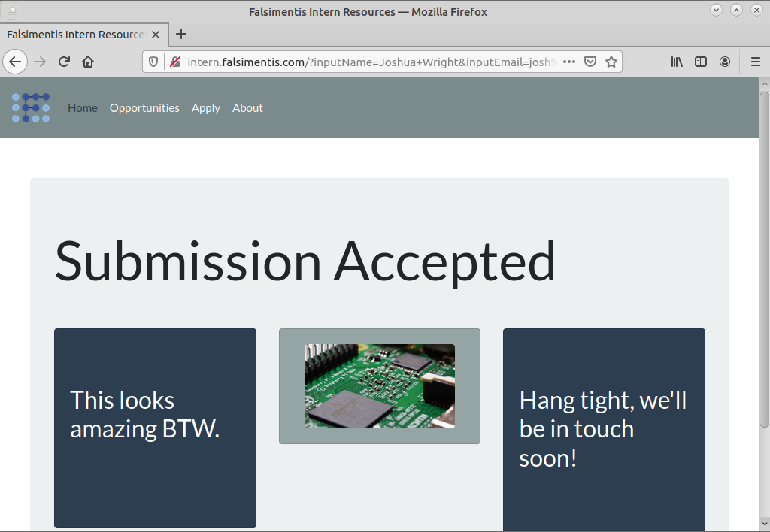
Task: Maximize the Firefox window
Action: click(736, 10)
